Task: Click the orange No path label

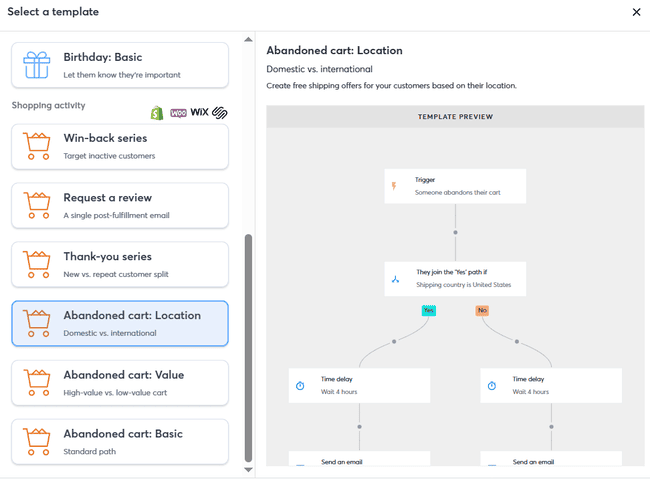Action: point(481,310)
